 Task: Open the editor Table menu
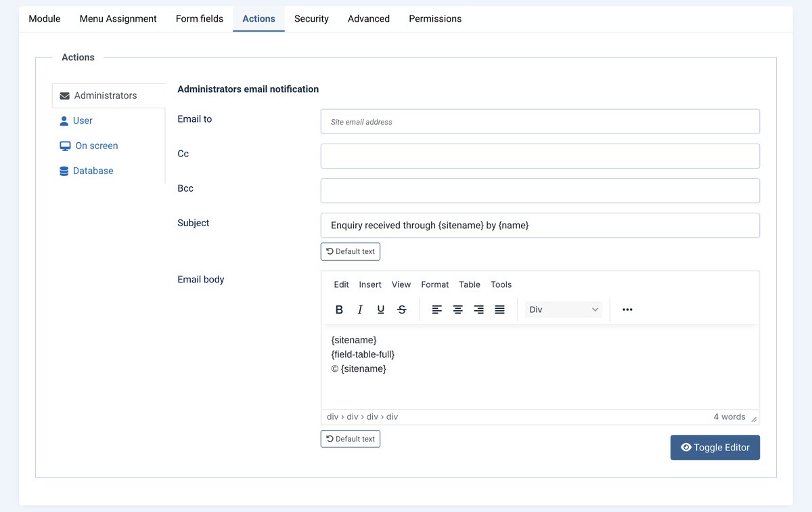point(470,284)
